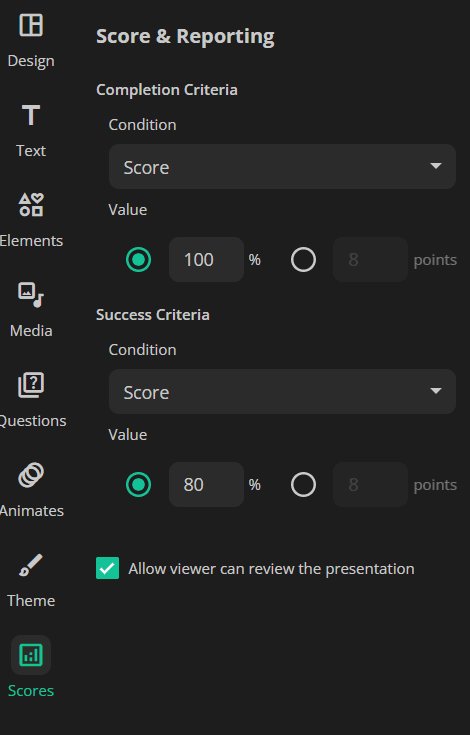
Task: Select points radio under Completion Criteria
Action: pos(304,260)
